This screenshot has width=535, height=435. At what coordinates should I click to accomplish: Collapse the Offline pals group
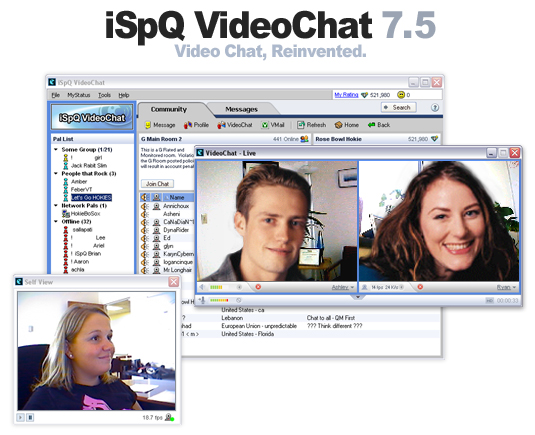click(x=56, y=221)
